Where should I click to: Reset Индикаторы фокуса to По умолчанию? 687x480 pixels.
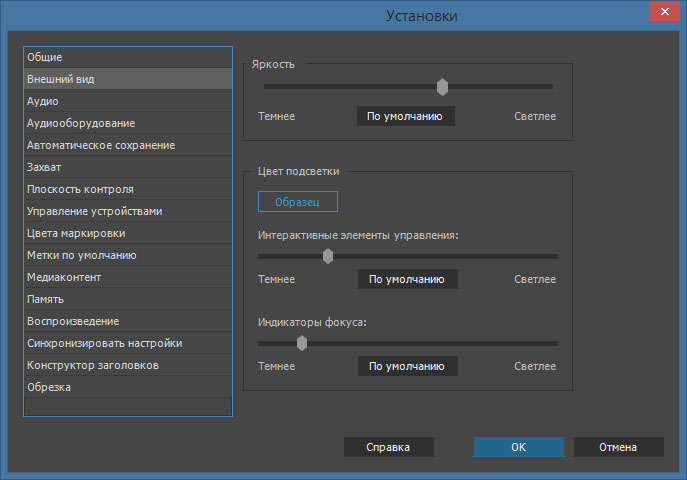[x=408, y=366]
